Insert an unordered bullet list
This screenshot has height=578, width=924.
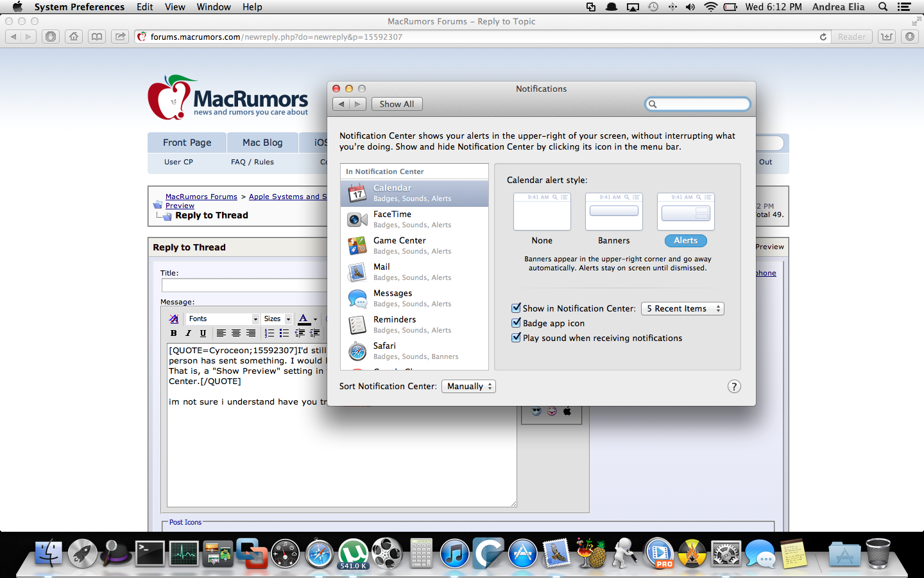click(x=284, y=333)
